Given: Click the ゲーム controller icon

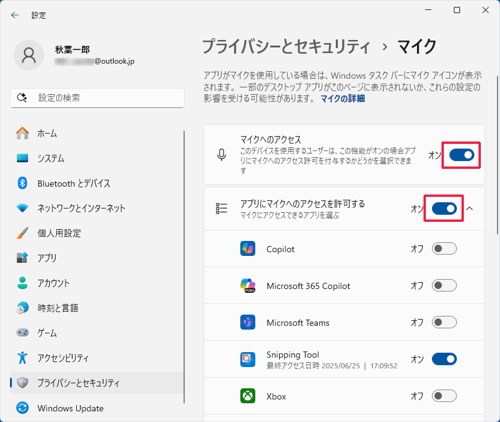Looking at the screenshot, I should click(22, 333).
